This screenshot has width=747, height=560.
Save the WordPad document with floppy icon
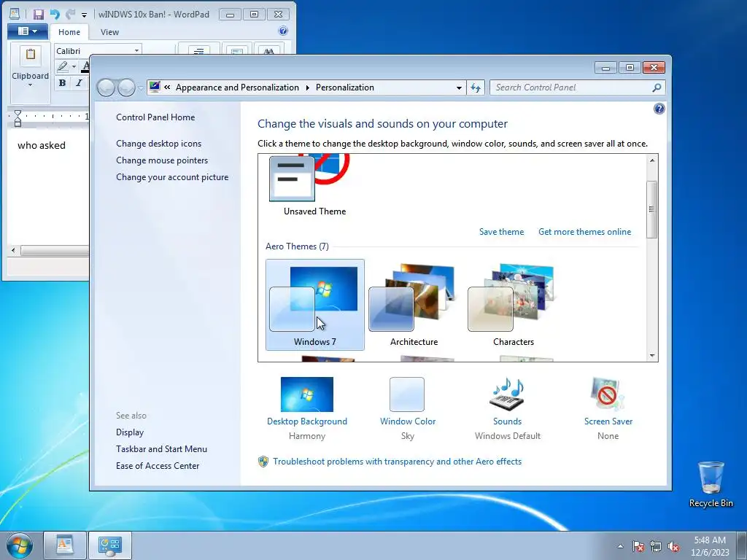coord(39,15)
